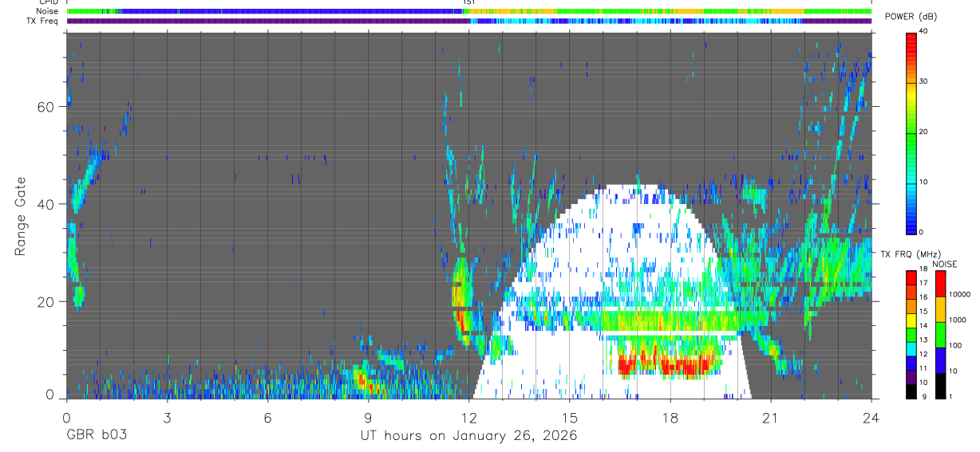The height and width of the screenshot is (452, 980).
Task: Click the x-axis tick label '24'
Action: click(x=871, y=417)
